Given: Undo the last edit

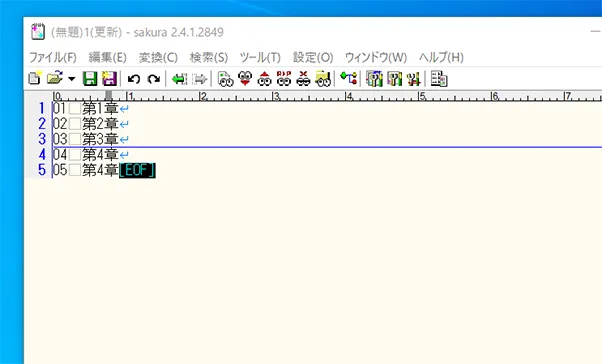Looking at the screenshot, I should tap(134, 79).
